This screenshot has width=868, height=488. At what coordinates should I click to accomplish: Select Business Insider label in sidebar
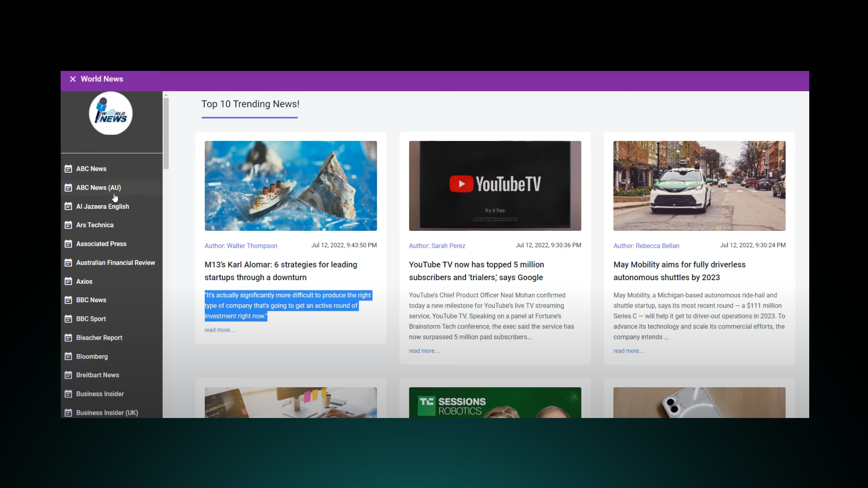(100, 394)
